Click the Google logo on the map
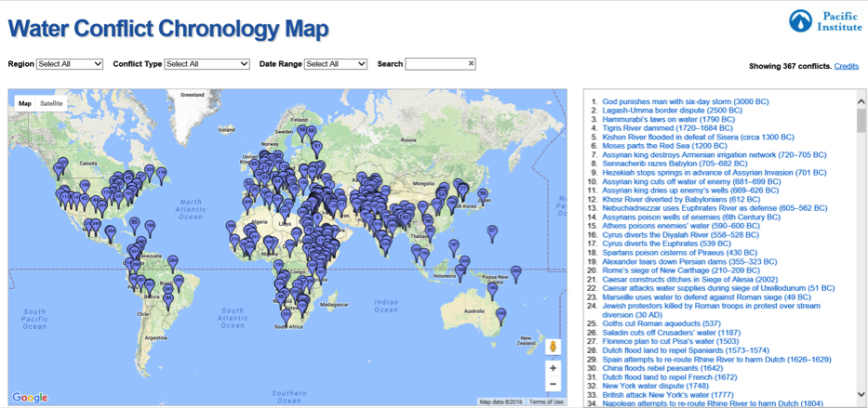Screen dimensions: 868x408 click(x=30, y=398)
